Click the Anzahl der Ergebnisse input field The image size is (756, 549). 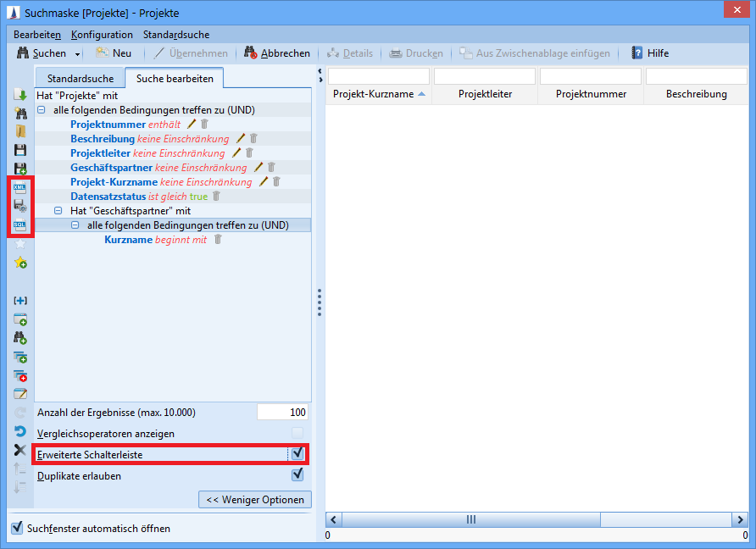281,412
